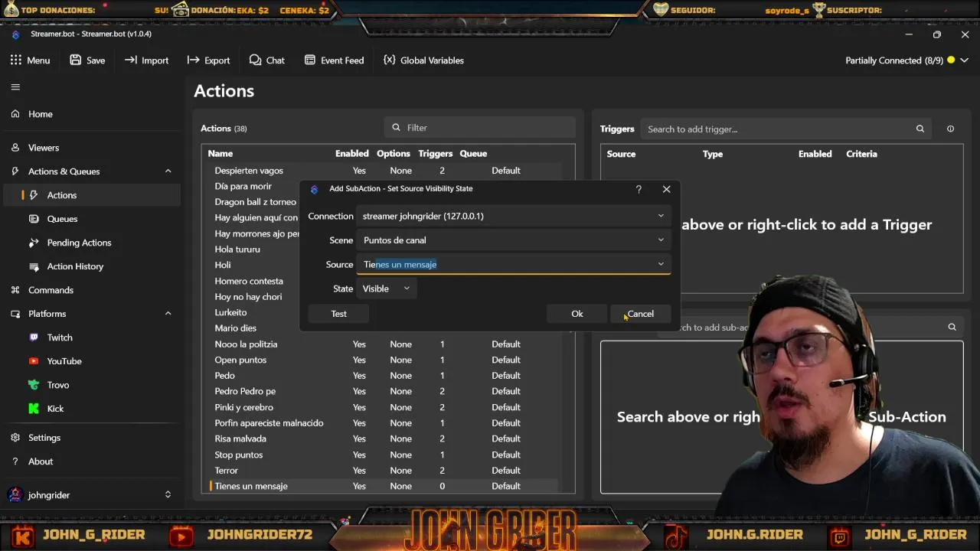This screenshot has height=551, width=980.
Task: Sort actions by the Name column header
Action: (x=220, y=154)
